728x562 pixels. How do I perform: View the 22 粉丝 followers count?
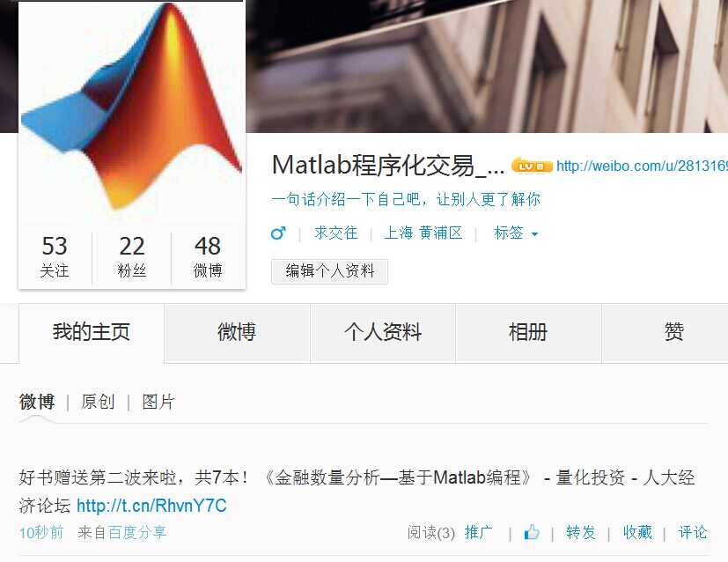132,256
